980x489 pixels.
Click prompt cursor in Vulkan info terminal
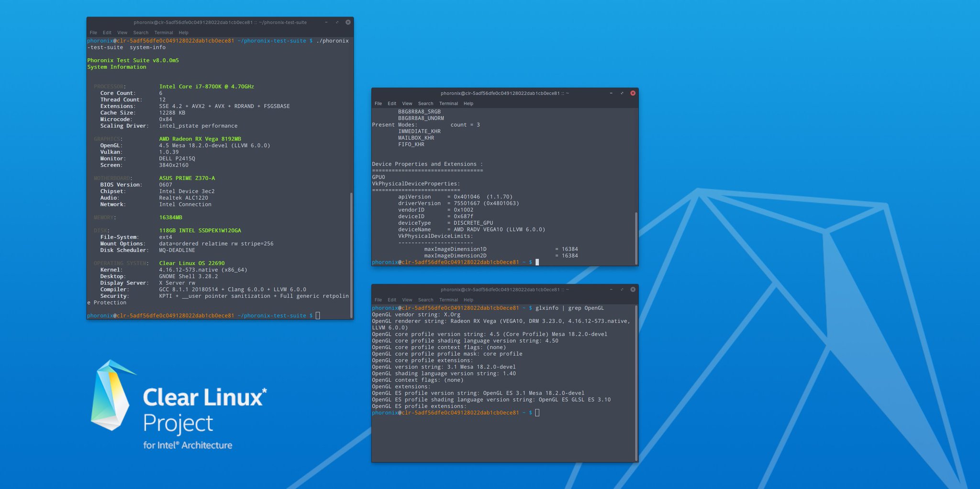point(537,262)
